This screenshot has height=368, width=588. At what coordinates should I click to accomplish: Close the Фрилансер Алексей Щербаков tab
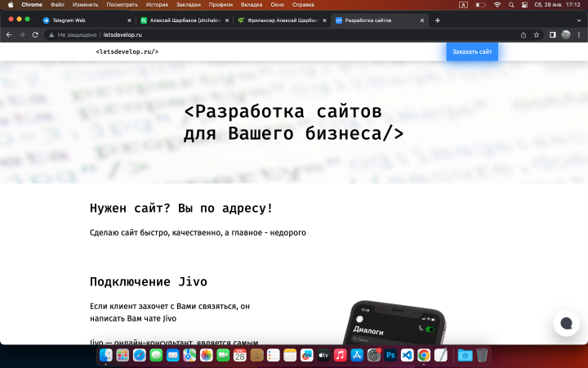tap(324, 20)
